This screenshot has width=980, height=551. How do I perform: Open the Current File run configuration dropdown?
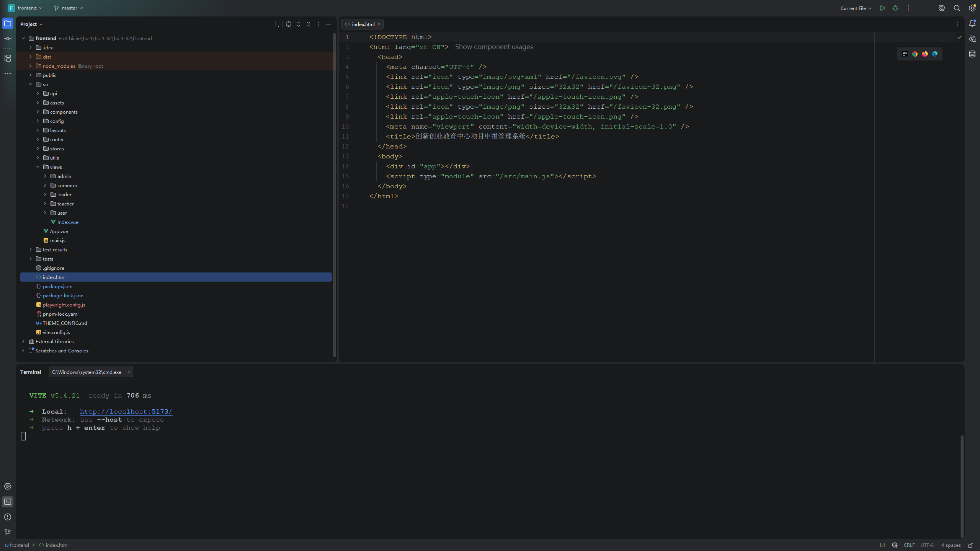pos(856,8)
